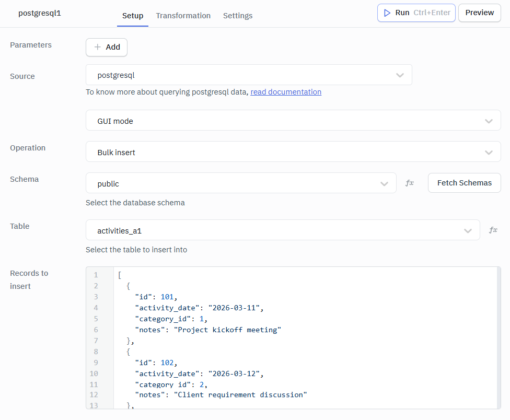
Task: Switch to the Transformation tab
Action: [x=183, y=16]
